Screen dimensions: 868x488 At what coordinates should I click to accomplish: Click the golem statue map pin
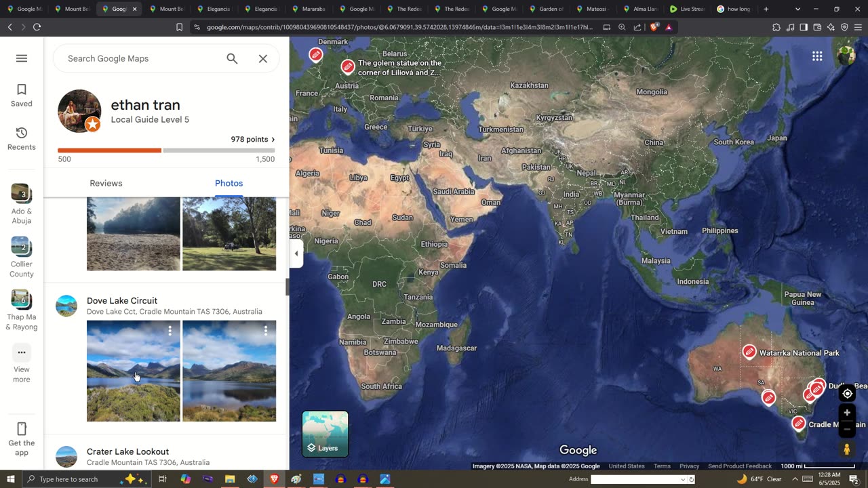tap(348, 66)
